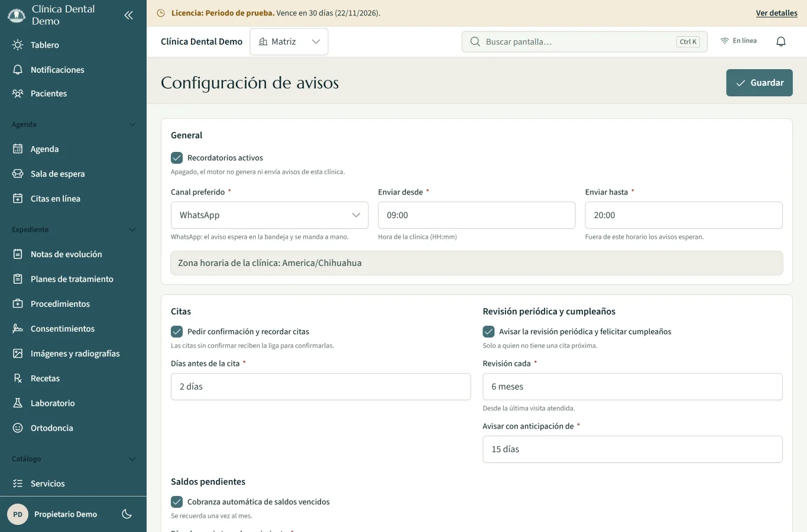Click the Enviar hasta 20:00 field
The image size is (807, 532).
(x=683, y=215)
